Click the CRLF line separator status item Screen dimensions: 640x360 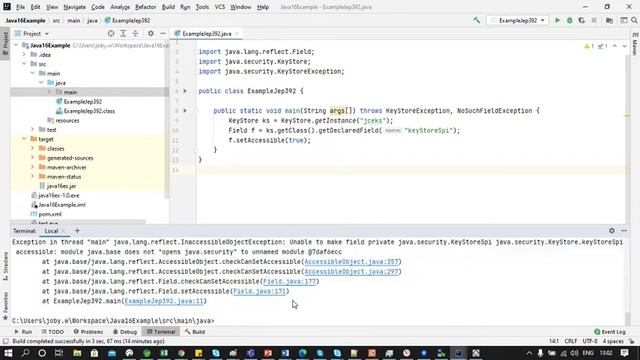(x=571, y=341)
